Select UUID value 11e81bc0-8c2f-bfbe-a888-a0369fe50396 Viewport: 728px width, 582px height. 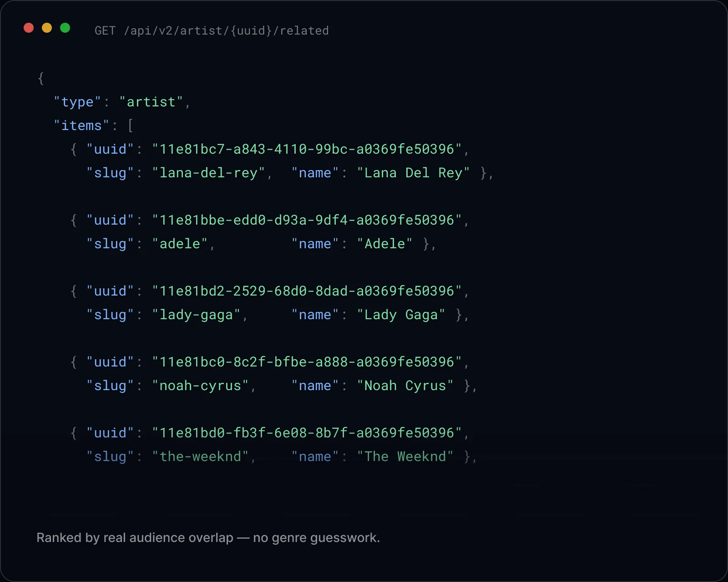[x=307, y=362]
